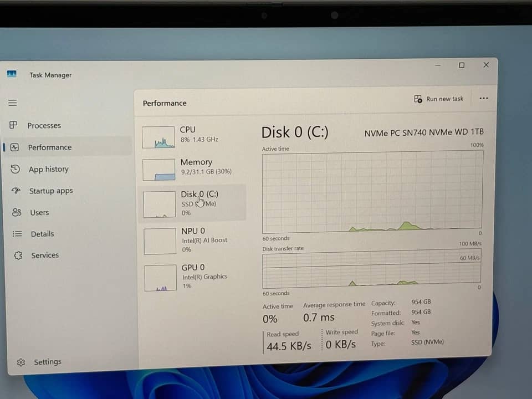Maximize the Task Manager window
The width and height of the screenshot is (532, 399).
tap(462, 65)
